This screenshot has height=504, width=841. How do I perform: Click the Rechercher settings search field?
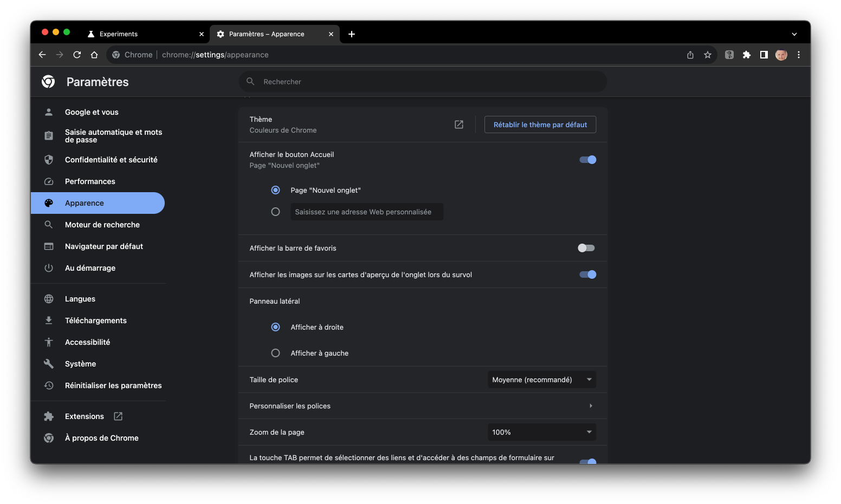423,82
